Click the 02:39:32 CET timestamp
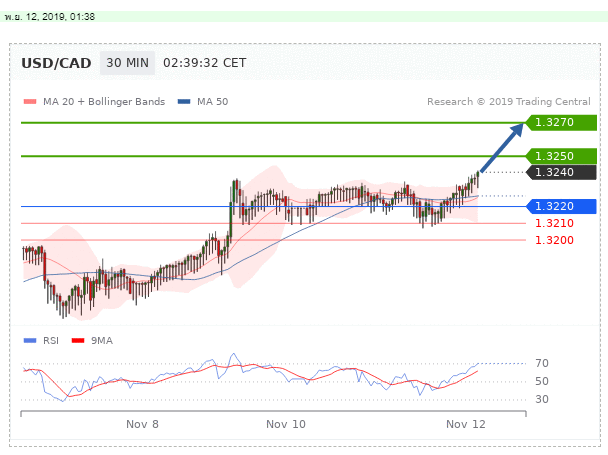 coord(204,63)
